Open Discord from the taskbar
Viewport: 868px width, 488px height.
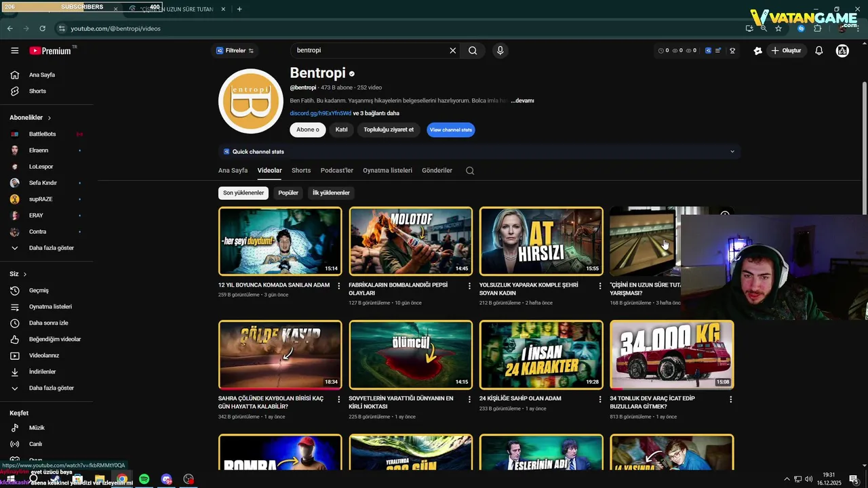click(166, 479)
